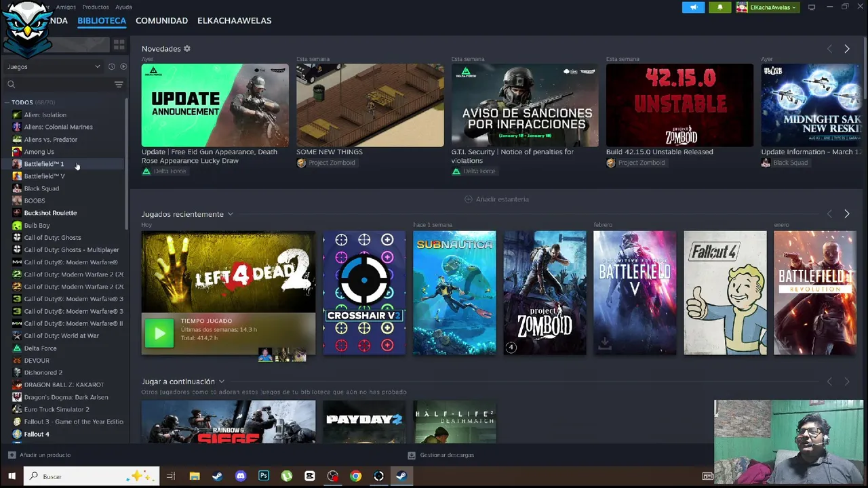Screen dimensions: 868x488
Task: Go to next Jugados recientemente page arrow
Action: (x=847, y=214)
